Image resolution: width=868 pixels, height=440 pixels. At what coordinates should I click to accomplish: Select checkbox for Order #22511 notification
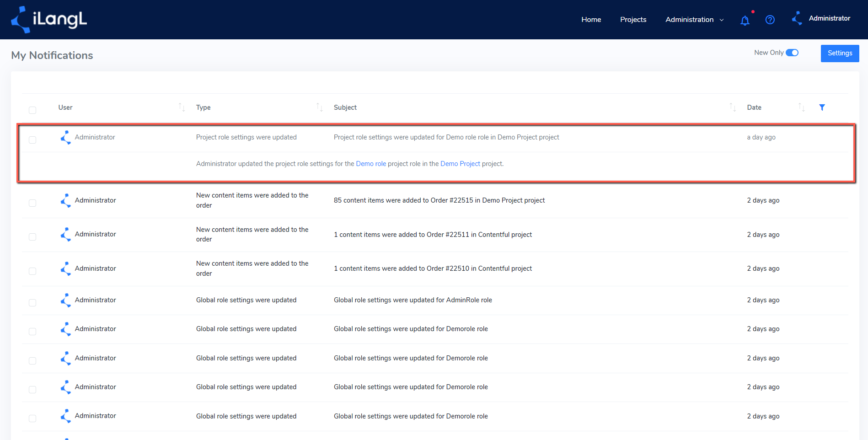pos(32,237)
